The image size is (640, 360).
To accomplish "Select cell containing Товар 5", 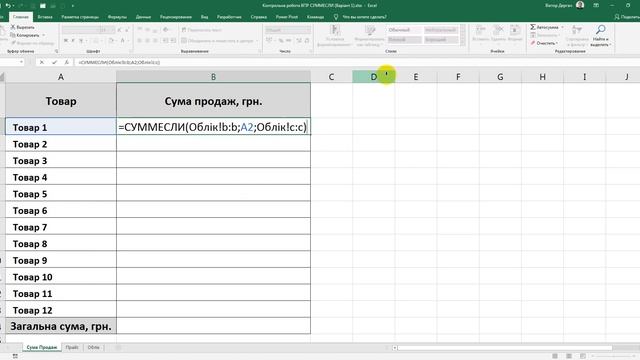I will (x=61, y=193).
